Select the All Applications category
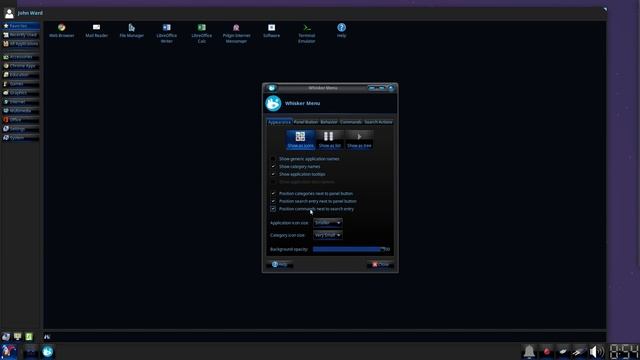640x360 pixels. [x=21, y=44]
